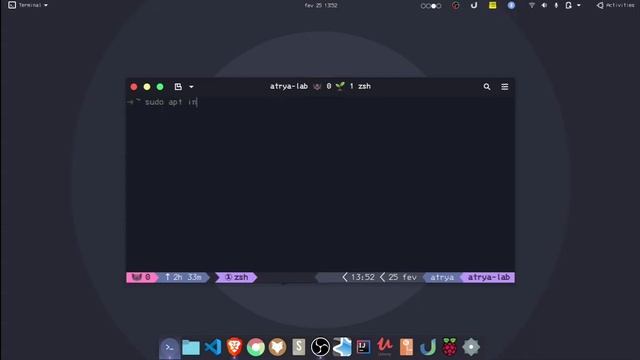Open the orange document app in the dock

pyautogui.click(x=406, y=347)
